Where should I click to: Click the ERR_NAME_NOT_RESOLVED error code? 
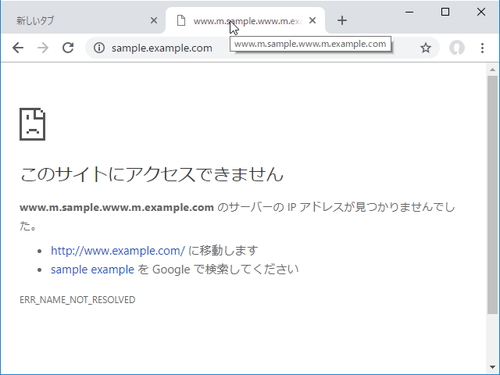[77, 300]
